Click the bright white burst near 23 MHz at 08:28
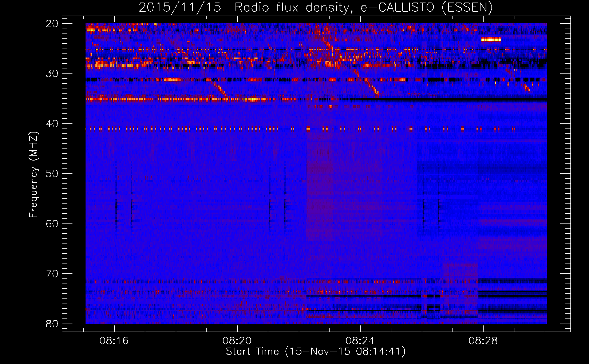 [x=491, y=39]
